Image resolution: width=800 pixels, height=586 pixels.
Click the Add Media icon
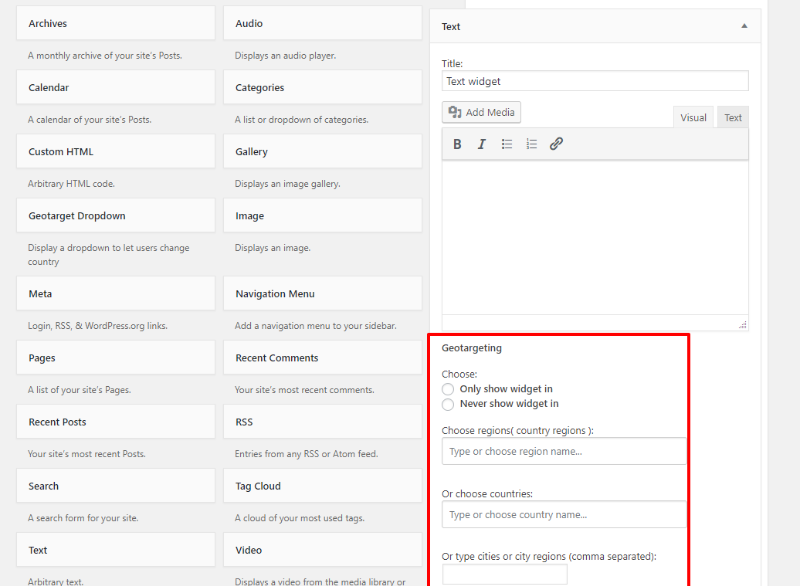point(480,112)
